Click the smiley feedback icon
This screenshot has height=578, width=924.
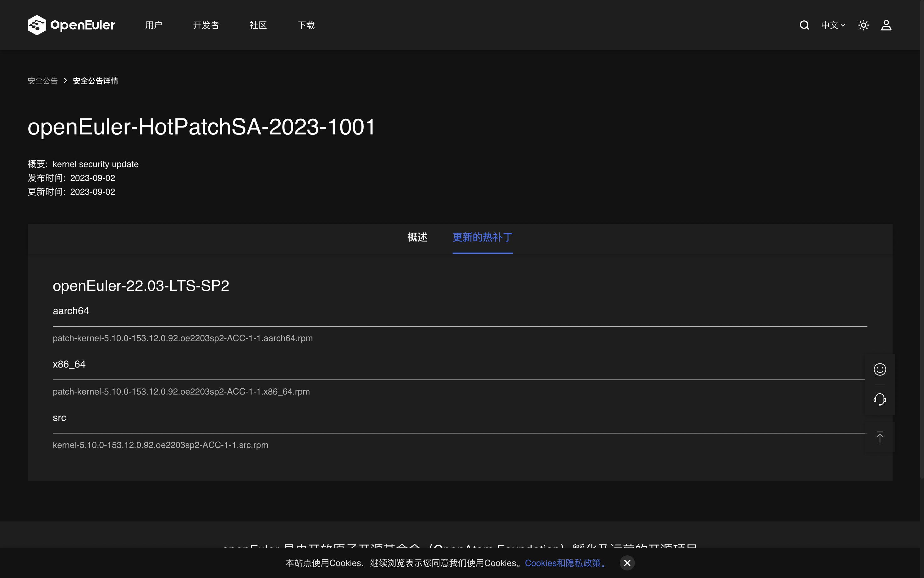[880, 369]
